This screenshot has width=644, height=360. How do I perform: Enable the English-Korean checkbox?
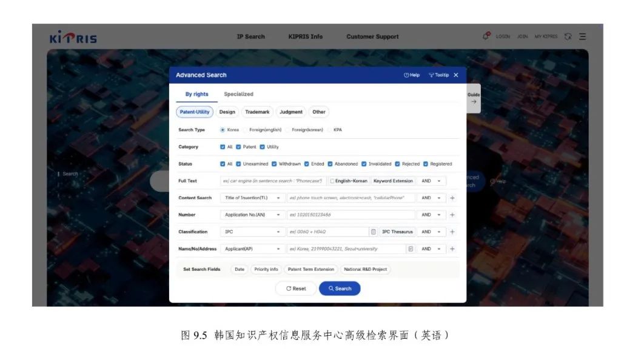pyautogui.click(x=332, y=181)
